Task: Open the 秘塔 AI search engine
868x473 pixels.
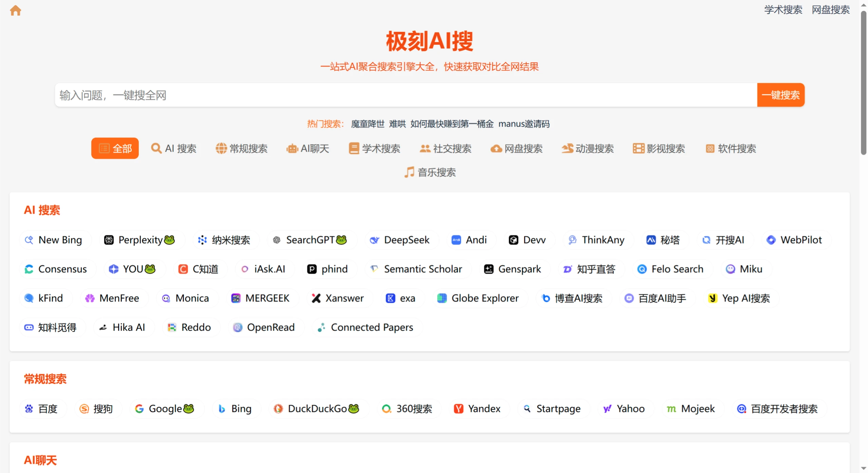Action: 663,240
